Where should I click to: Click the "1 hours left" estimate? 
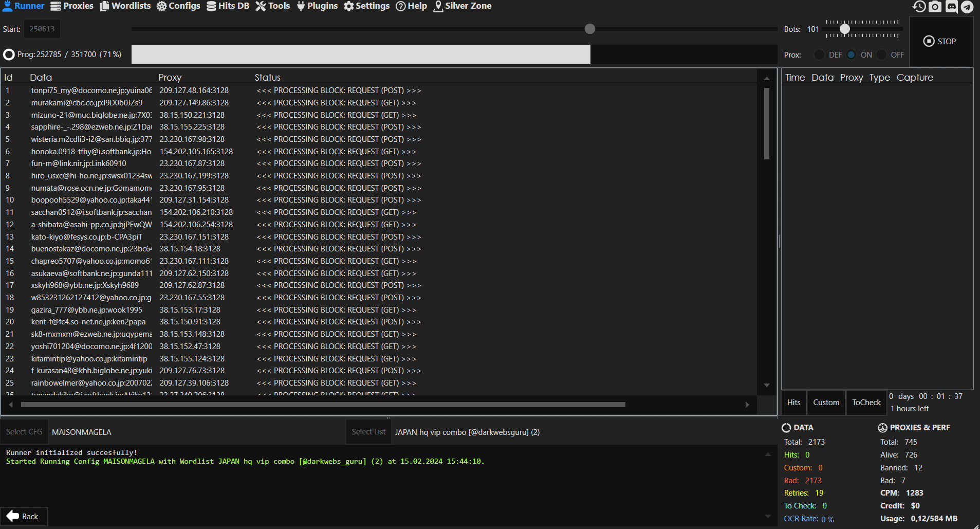[x=910, y=409]
